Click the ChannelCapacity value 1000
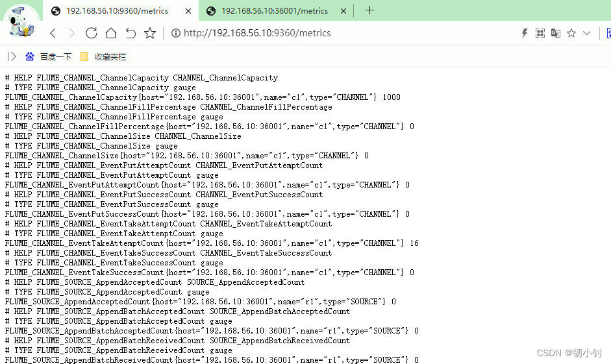611x364 pixels. tap(392, 97)
